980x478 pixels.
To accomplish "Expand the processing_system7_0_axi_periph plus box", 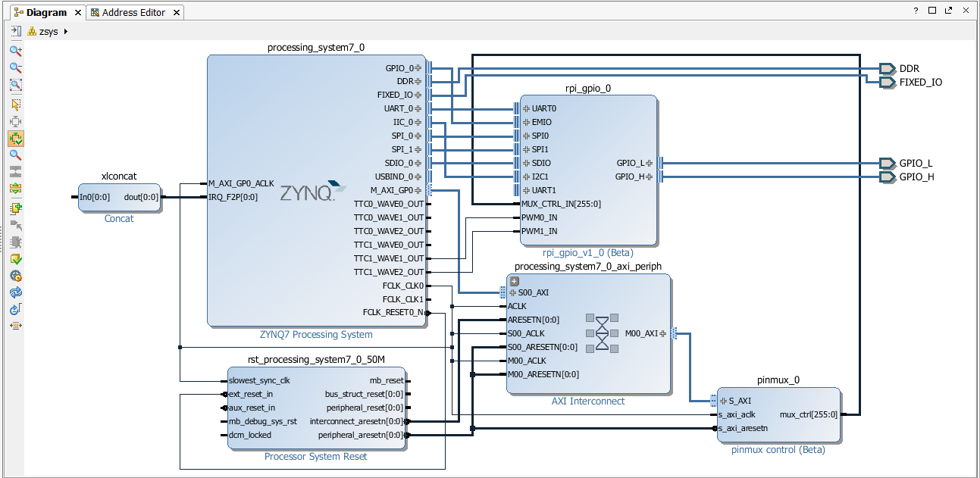I will point(514,281).
